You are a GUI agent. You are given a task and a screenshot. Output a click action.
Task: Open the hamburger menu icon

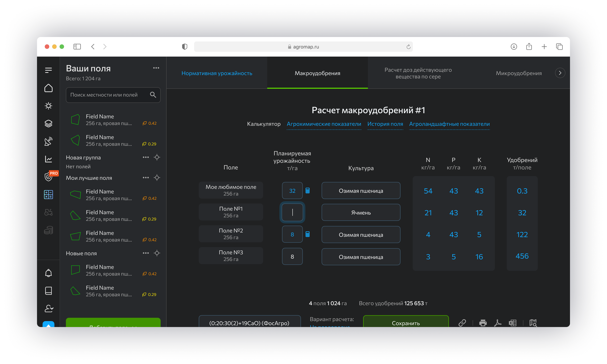point(48,70)
